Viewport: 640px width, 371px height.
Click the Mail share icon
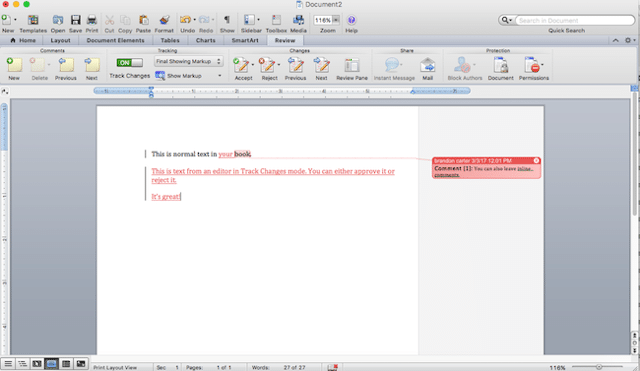tap(427, 65)
